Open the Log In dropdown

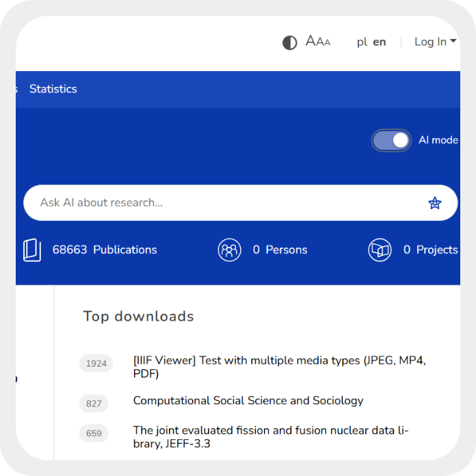click(x=435, y=42)
